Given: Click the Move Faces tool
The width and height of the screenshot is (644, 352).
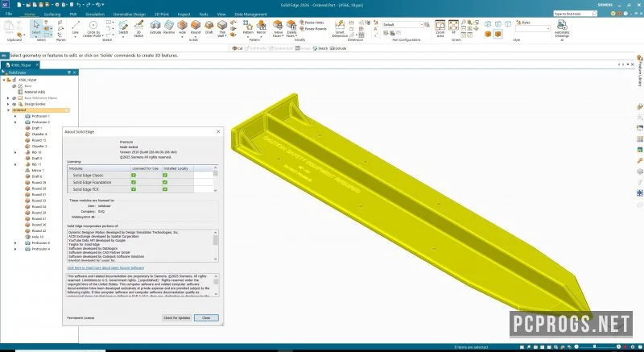Looking at the screenshot, I should [278, 29].
